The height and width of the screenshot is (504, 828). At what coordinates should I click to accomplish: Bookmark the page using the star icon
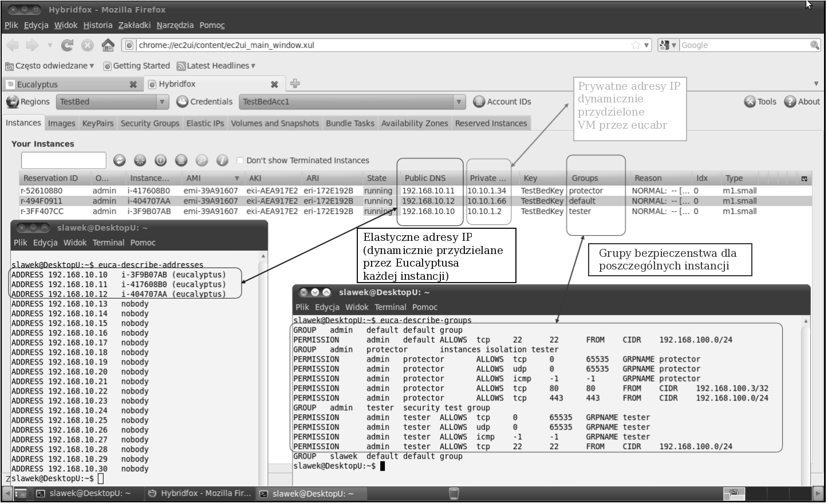(x=636, y=45)
